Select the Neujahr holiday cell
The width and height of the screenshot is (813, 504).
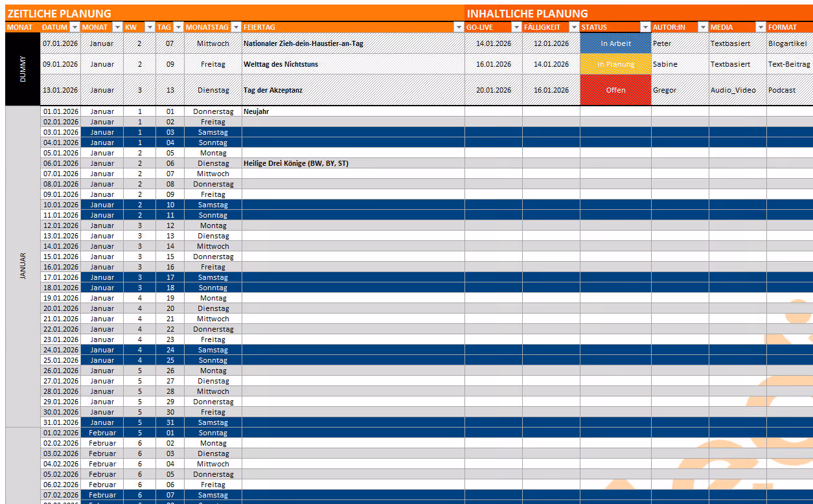click(353, 111)
